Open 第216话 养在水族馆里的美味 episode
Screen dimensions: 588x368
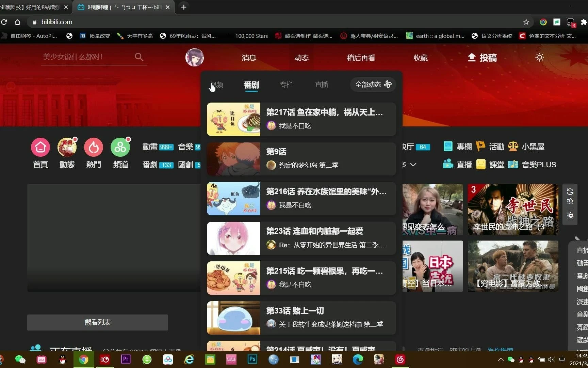point(301,199)
